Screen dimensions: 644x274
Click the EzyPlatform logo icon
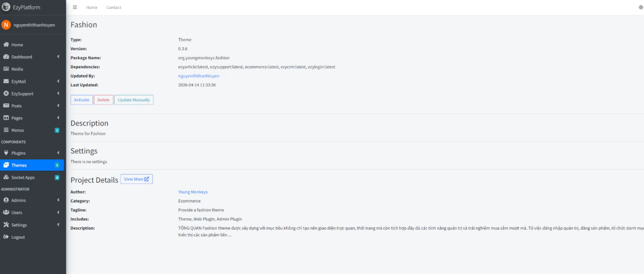tap(6, 7)
